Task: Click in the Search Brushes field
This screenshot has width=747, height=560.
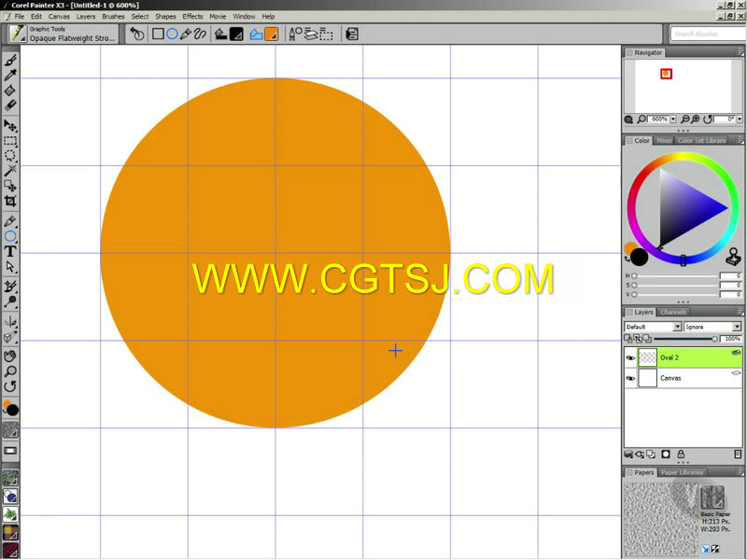Action: pyautogui.click(x=706, y=35)
